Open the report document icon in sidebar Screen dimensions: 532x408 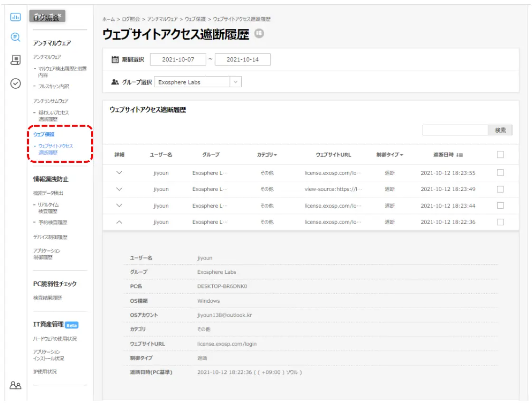point(15,60)
